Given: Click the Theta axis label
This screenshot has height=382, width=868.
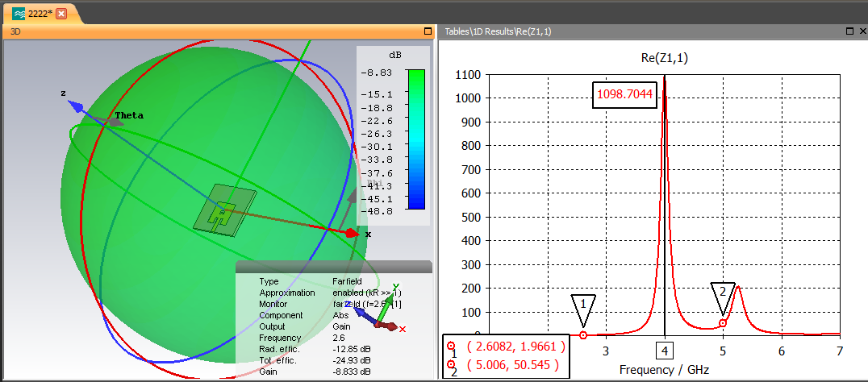Looking at the screenshot, I should click(x=129, y=115).
